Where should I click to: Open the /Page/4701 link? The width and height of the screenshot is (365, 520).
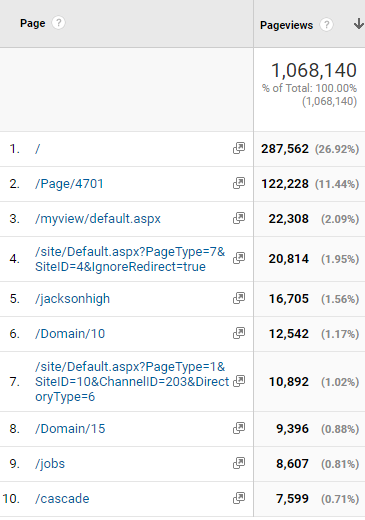69,184
